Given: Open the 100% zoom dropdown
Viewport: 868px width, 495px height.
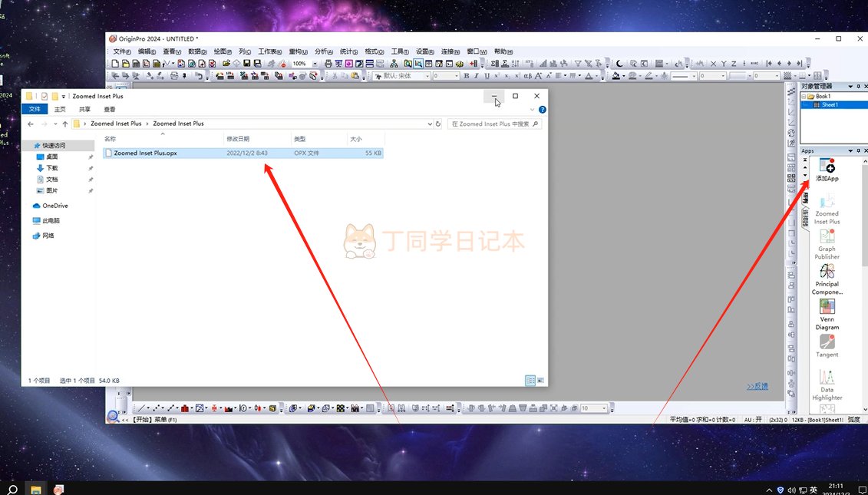Looking at the screenshot, I should 315,64.
